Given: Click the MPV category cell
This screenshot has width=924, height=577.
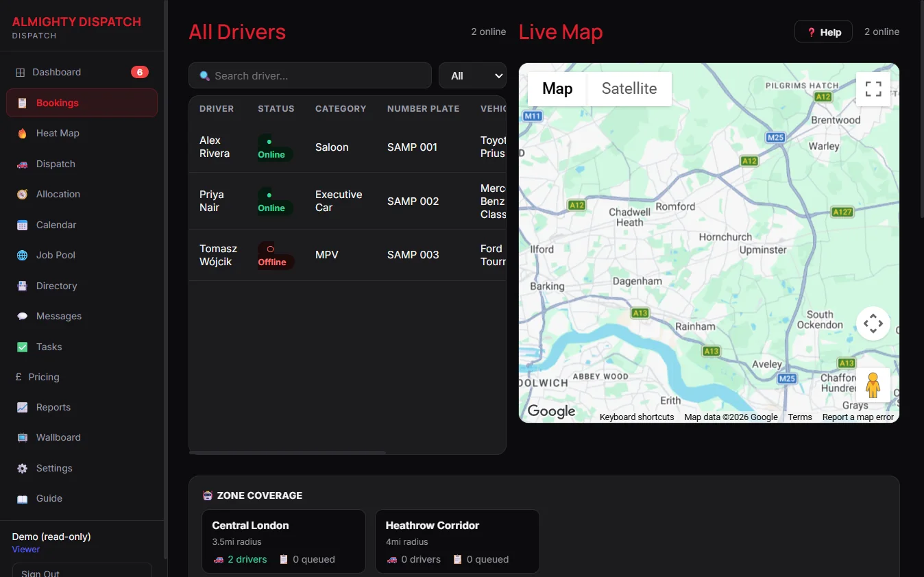Looking at the screenshot, I should point(326,255).
